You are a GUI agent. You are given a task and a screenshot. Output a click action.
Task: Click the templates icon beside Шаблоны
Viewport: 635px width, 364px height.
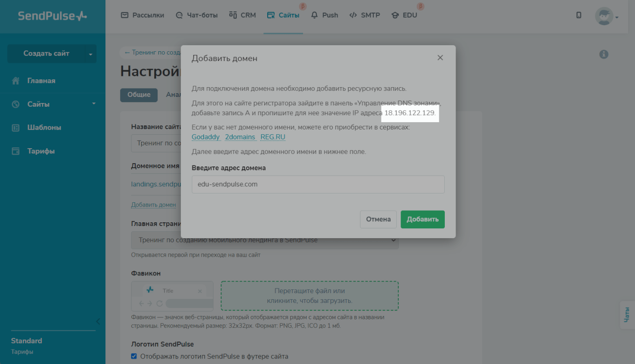[16, 128]
